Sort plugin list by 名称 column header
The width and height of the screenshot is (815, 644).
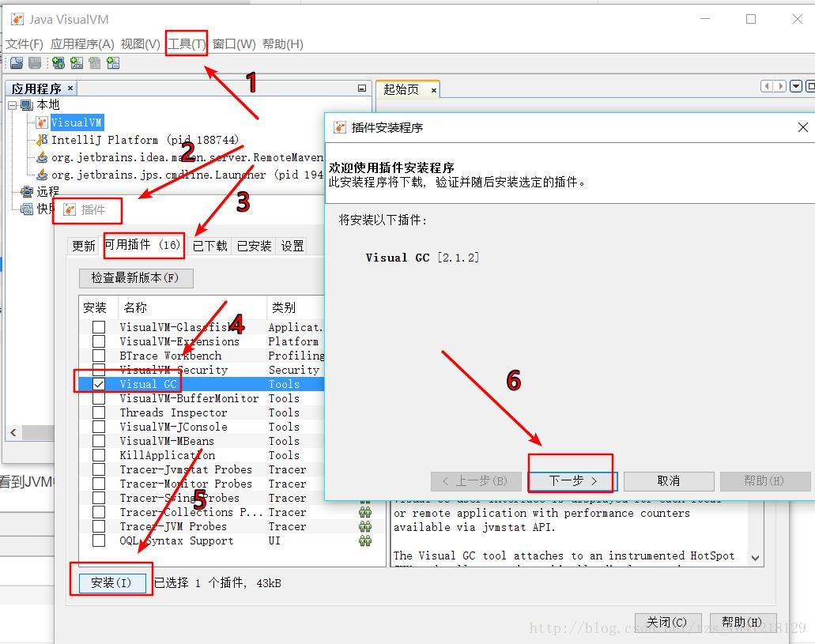(192, 307)
